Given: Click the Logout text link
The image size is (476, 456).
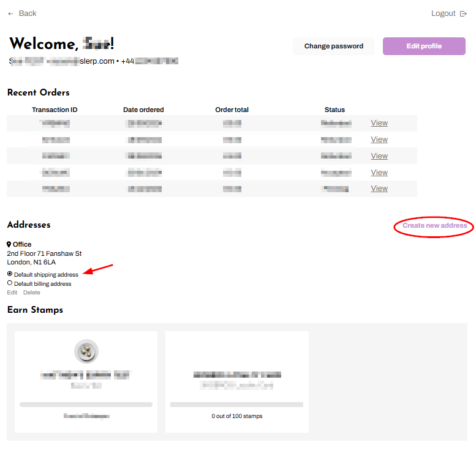Looking at the screenshot, I should pos(443,13).
